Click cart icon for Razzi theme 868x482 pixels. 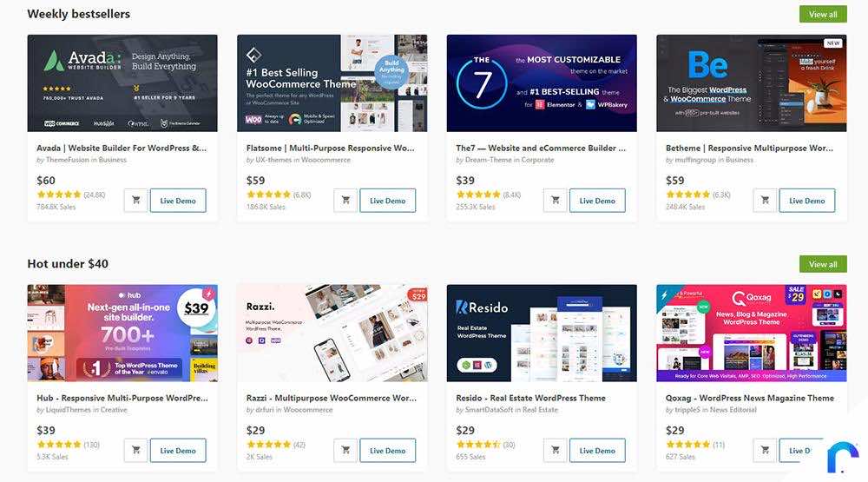point(345,451)
